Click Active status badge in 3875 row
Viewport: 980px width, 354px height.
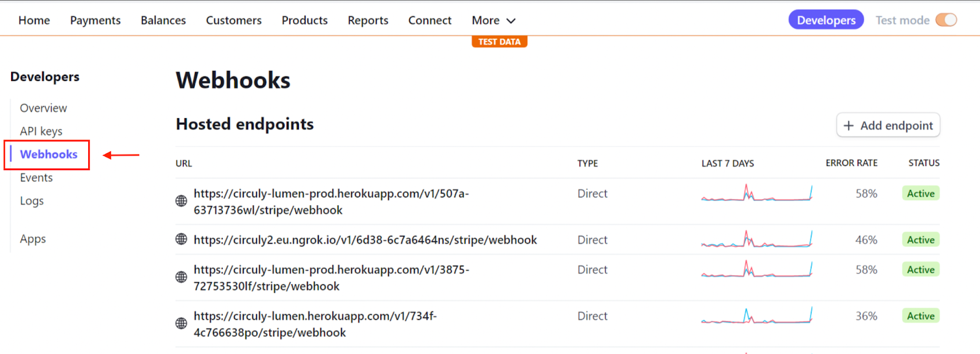pyautogui.click(x=921, y=269)
